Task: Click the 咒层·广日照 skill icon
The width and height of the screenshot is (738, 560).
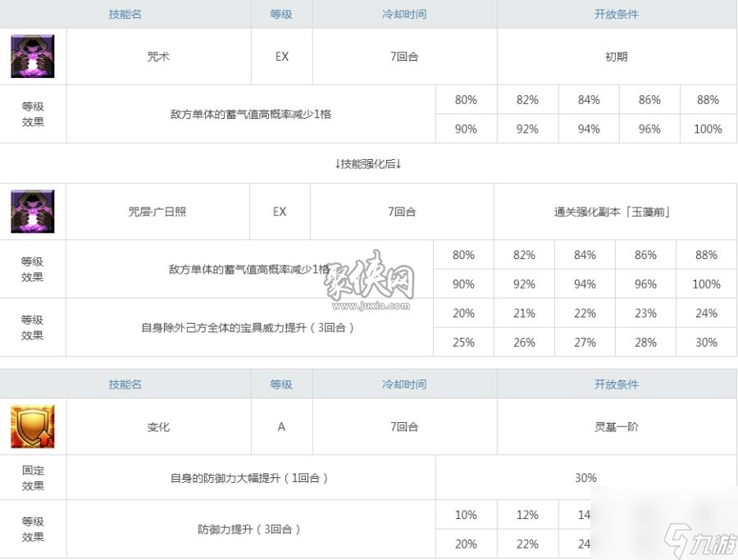Action: 33,212
